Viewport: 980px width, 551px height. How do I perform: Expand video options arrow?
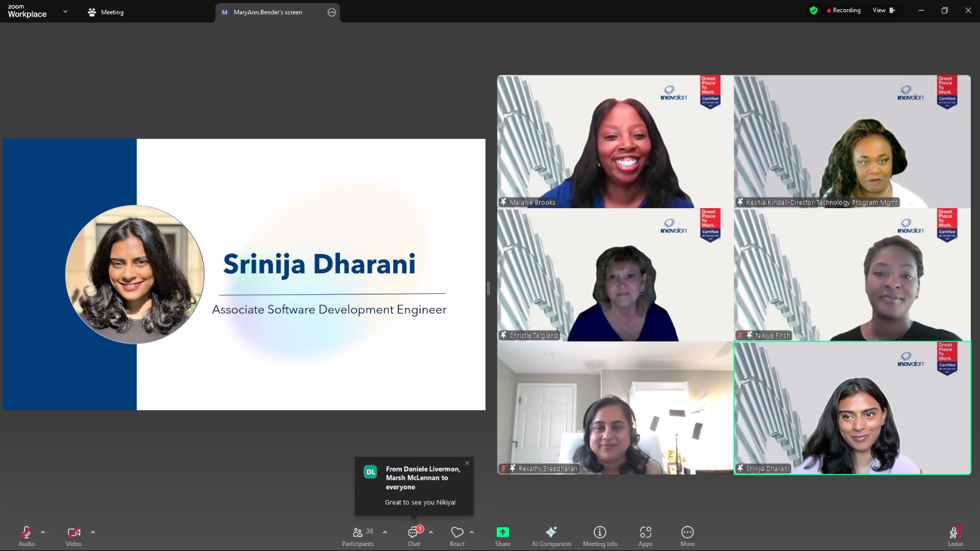pos(93,532)
